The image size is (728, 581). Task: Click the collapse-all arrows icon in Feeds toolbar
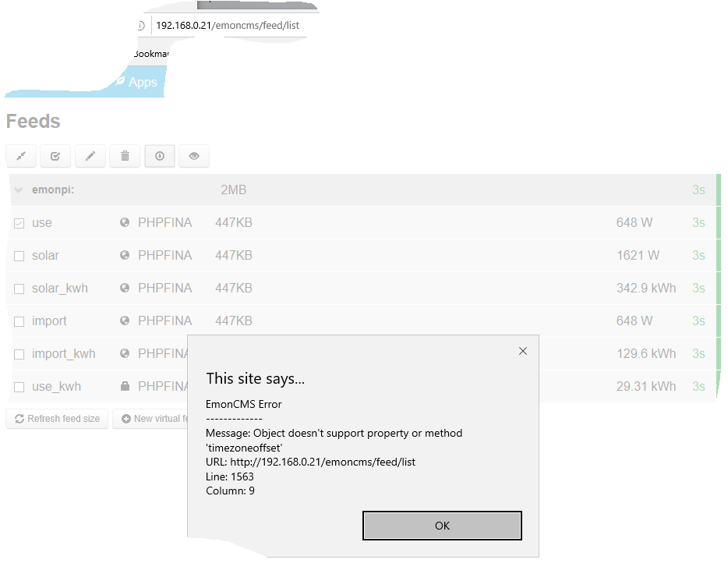(21, 156)
